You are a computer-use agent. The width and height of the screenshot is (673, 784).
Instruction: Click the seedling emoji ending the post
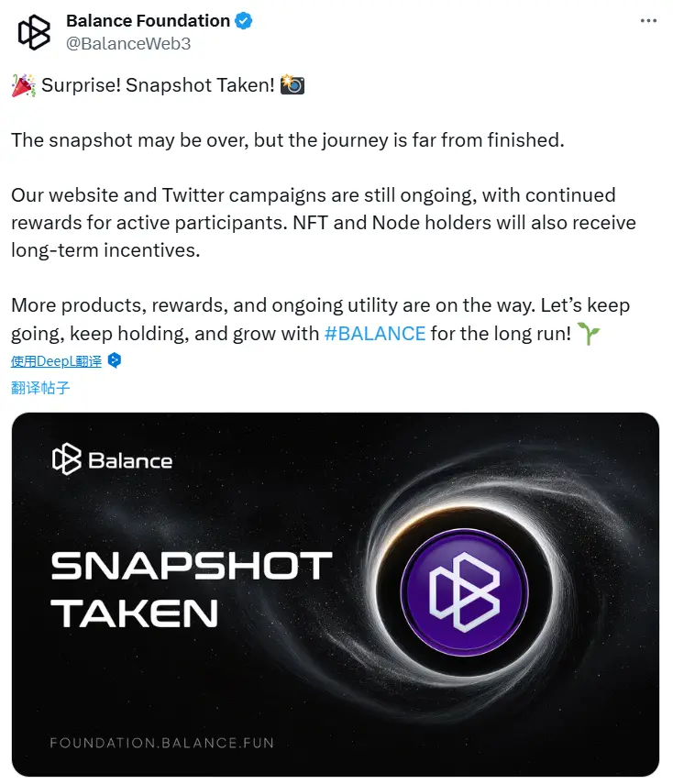[588, 334]
